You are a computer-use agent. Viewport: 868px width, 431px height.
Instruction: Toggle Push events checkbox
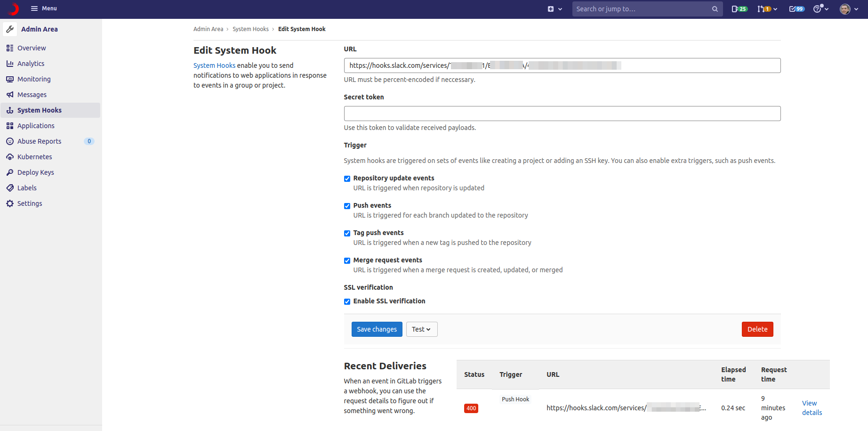click(347, 206)
